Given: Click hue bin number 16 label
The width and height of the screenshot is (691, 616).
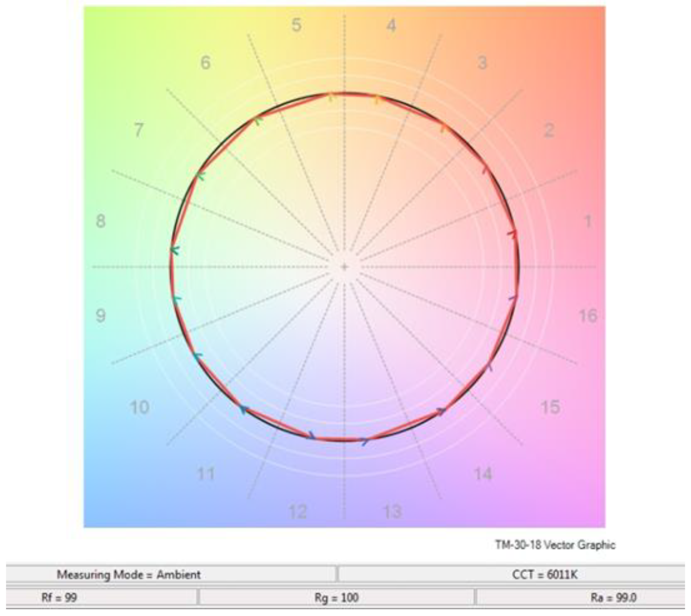Looking at the screenshot, I should pyautogui.click(x=588, y=316).
